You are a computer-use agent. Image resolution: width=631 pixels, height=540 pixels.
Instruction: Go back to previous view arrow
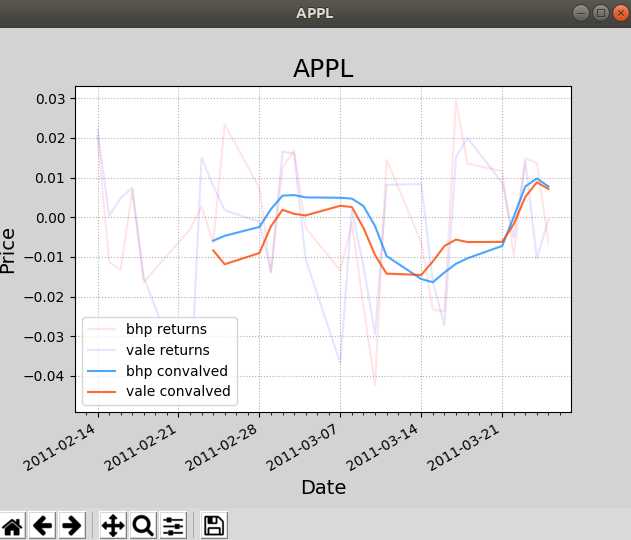(42, 526)
